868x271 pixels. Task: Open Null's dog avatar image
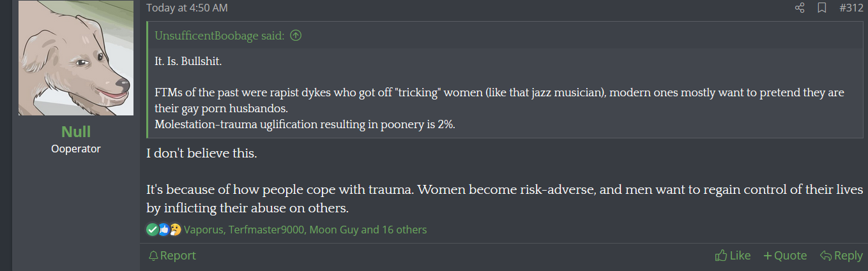tap(76, 58)
